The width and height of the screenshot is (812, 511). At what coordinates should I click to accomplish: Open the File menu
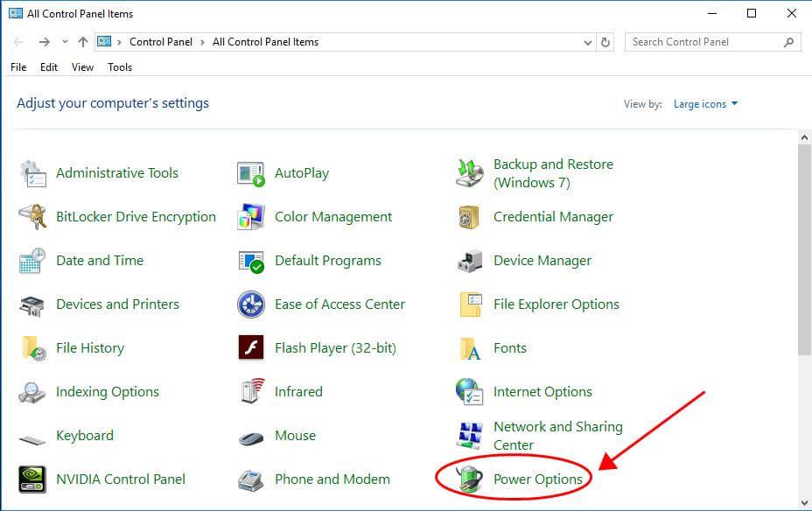(18, 67)
